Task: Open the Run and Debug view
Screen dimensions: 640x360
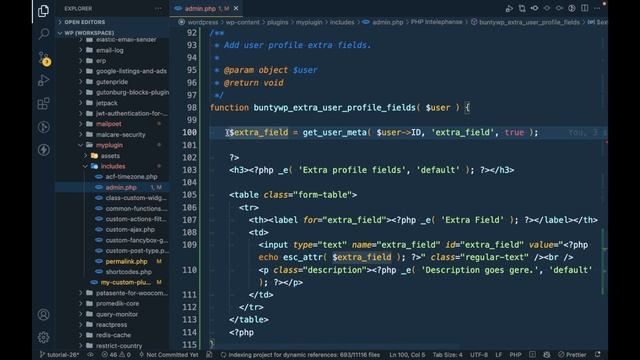Action: click(43, 80)
